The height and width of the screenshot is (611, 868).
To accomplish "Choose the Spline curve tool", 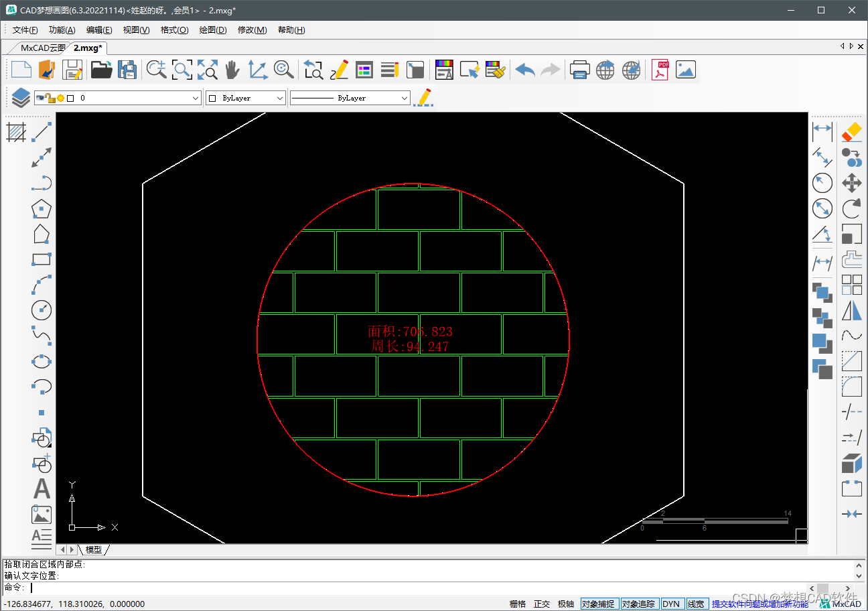I will 42,335.
